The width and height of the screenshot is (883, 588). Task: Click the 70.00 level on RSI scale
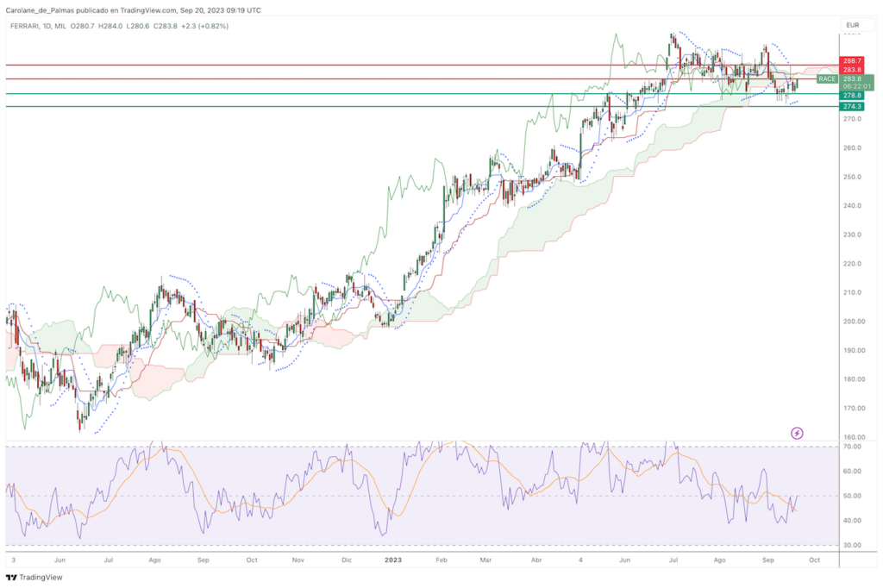coord(853,447)
